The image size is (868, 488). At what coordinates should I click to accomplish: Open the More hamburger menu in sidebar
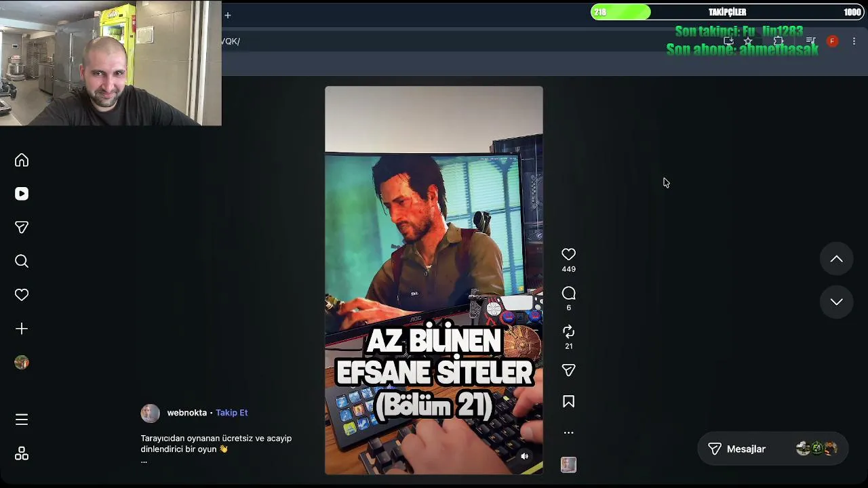[22, 420]
